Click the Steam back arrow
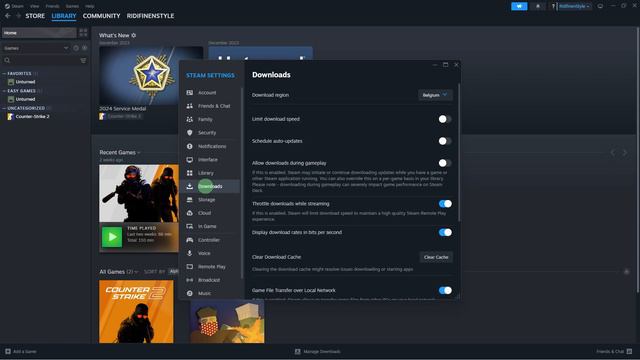 pos(7,16)
